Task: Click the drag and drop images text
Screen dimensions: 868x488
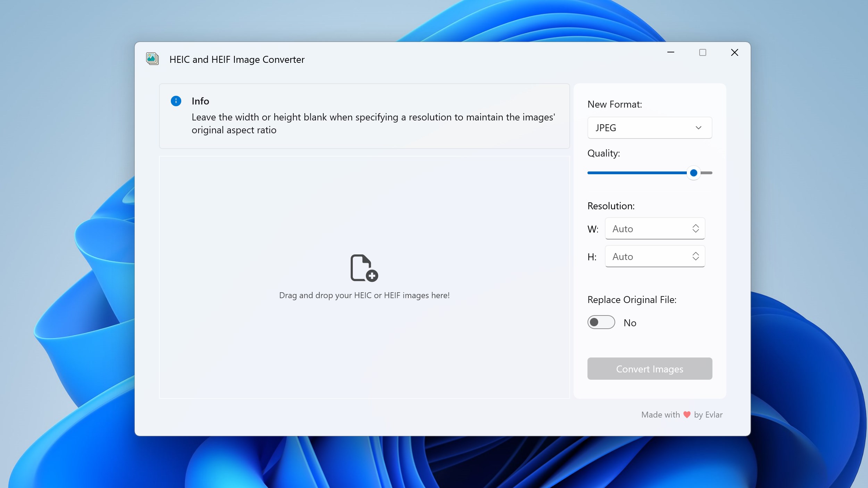Action: pos(364,295)
